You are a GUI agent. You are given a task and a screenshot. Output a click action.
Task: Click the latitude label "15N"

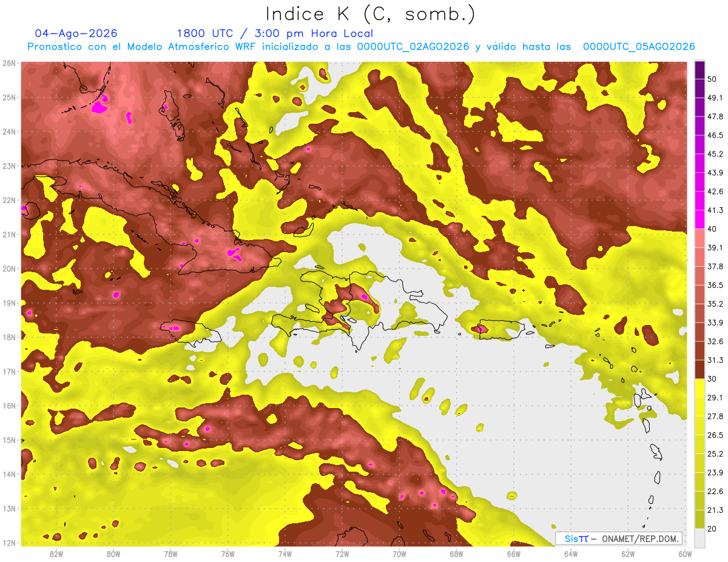(8, 440)
